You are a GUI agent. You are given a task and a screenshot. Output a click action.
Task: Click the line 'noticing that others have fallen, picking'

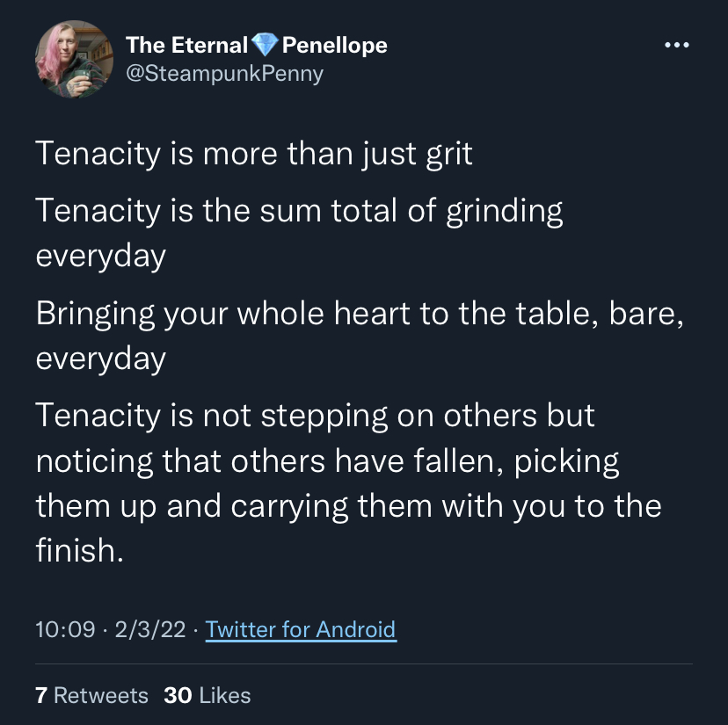(327, 461)
